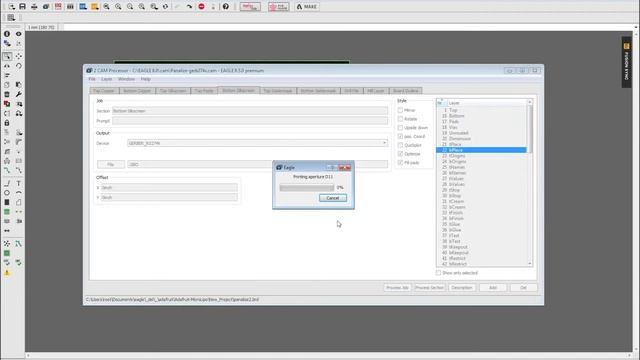
Task: Open the Help menu in CAM Processor
Action: tap(146, 79)
